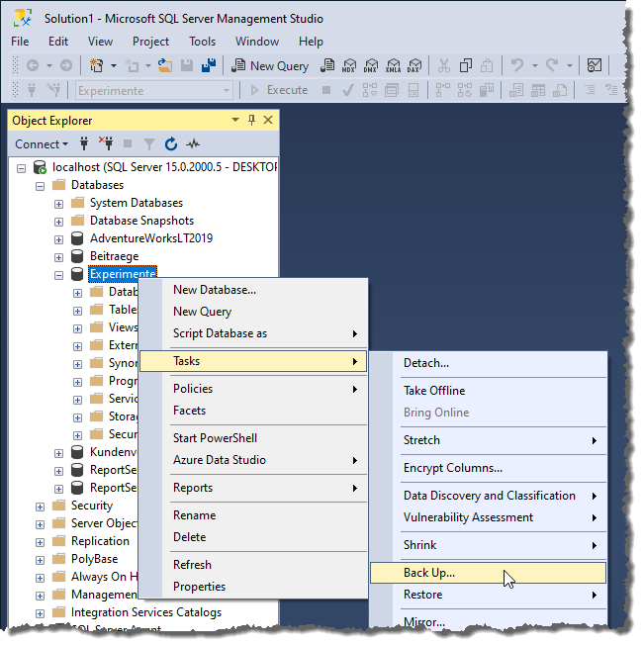Collapse the Experimente database node

59,276
